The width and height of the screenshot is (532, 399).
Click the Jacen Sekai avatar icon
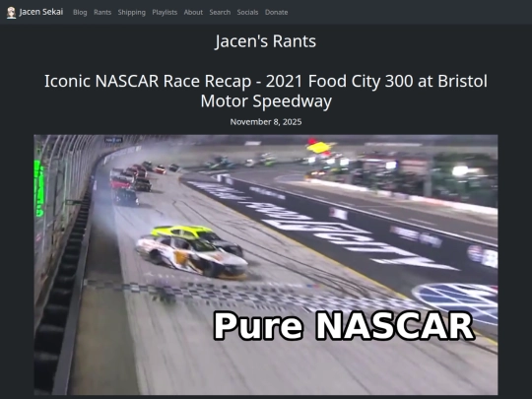11,13
